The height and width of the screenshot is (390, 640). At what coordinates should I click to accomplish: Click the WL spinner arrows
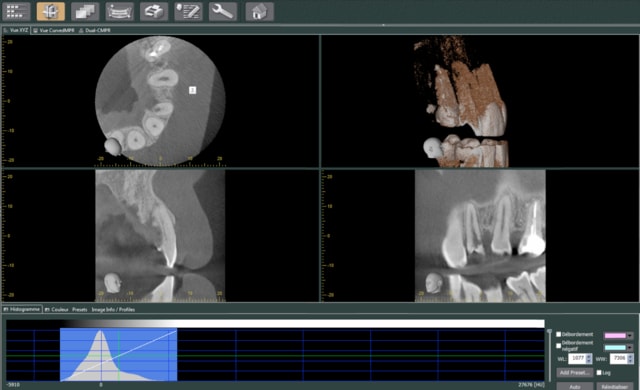pos(589,359)
